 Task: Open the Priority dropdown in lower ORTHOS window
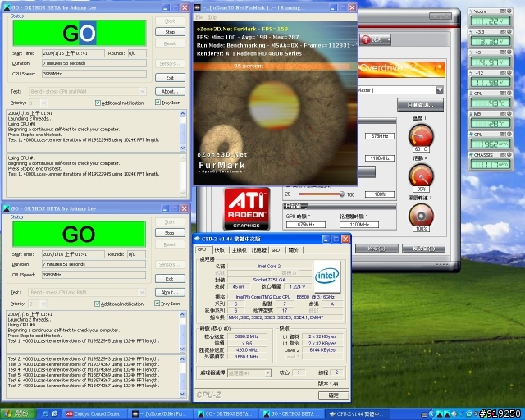coord(43,304)
